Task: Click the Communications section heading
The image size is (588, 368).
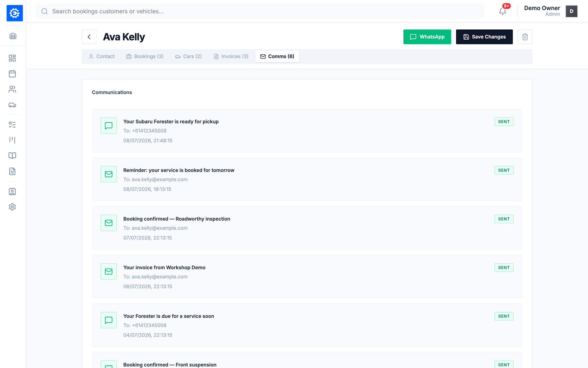Action: coord(112,93)
